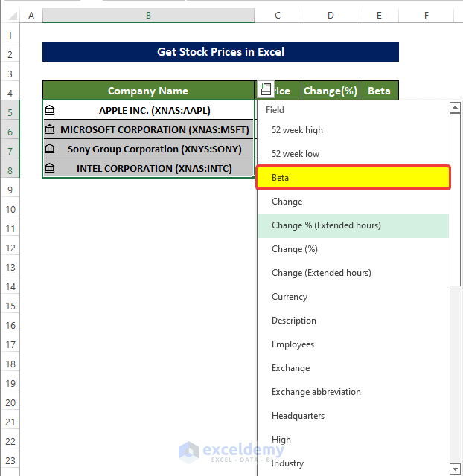Click MICROSOFT CORPORATION (XNAS:MSFT) cell

tap(148, 129)
